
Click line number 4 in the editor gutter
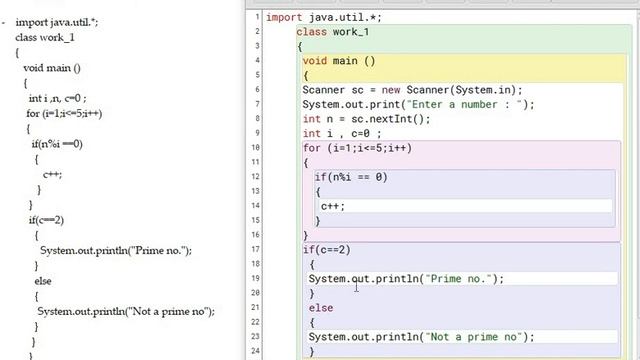pyautogui.click(x=257, y=60)
